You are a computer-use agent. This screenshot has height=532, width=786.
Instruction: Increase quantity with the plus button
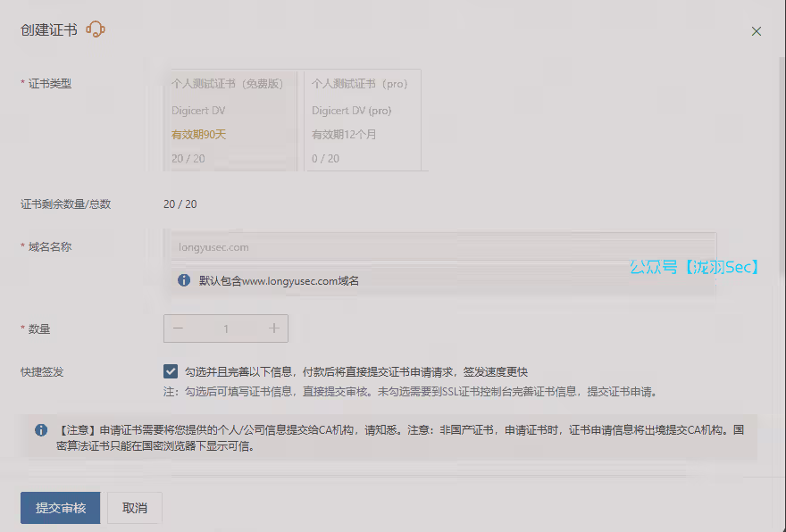(x=274, y=328)
